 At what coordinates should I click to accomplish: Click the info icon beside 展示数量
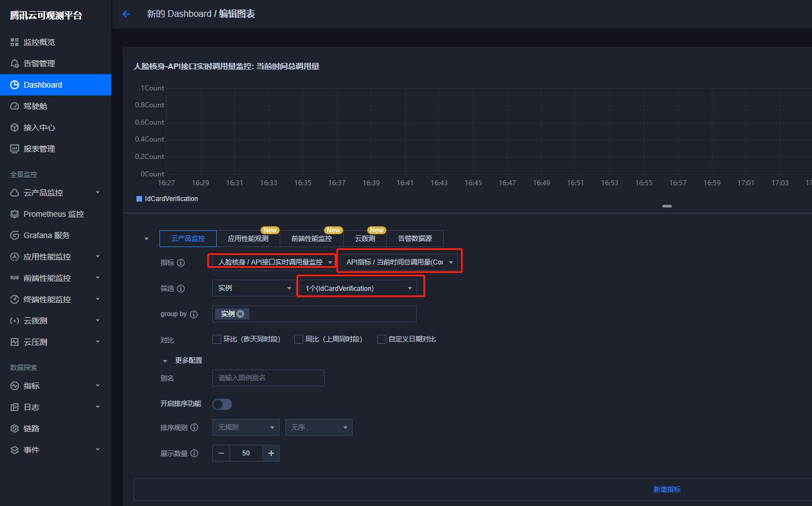point(194,453)
